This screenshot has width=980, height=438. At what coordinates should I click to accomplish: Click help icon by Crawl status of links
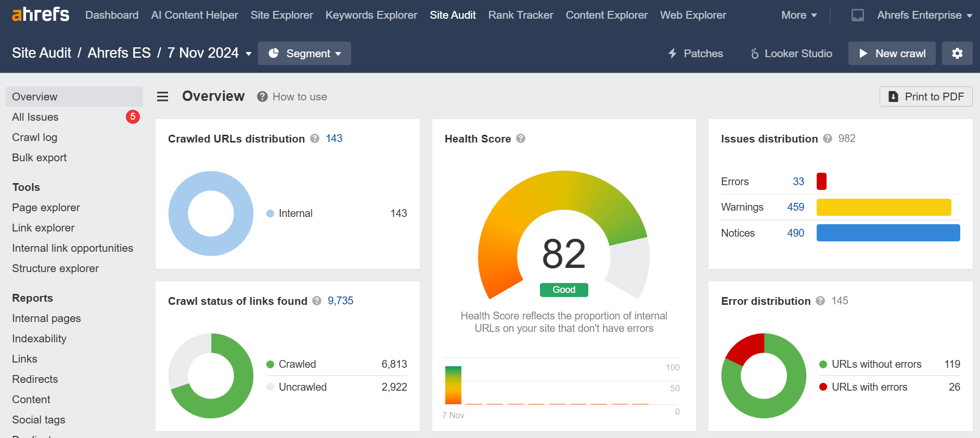(317, 301)
